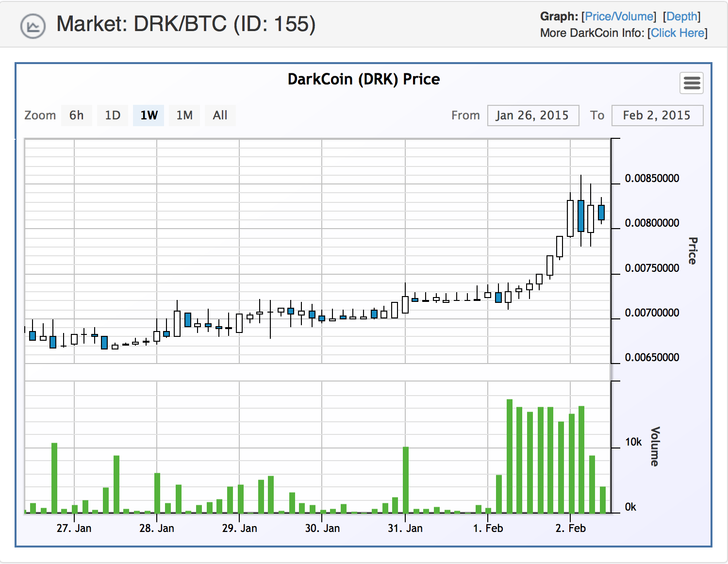Click the 27. Jan x-axis label
The height and width of the screenshot is (564, 728).
click(x=74, y=528)
